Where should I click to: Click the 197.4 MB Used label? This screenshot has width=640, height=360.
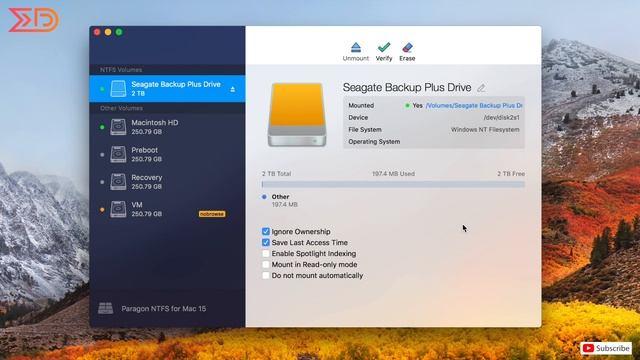click(x=393, y=174)
